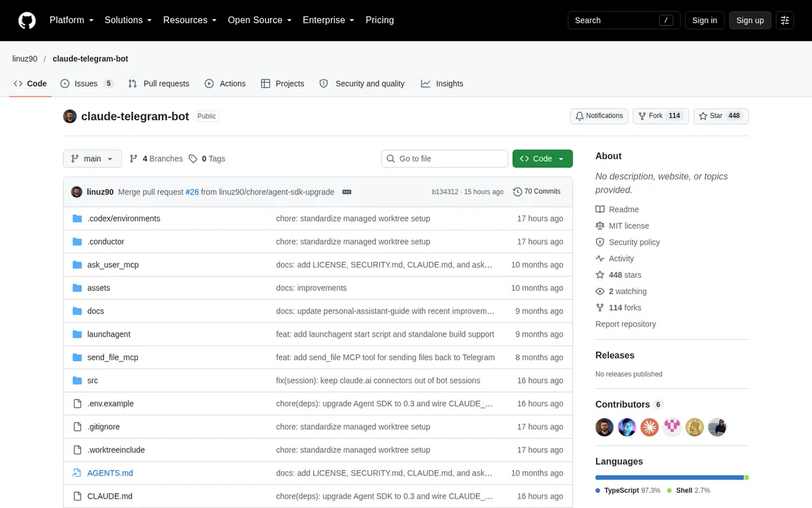The height and width of the screenshot is (508, 812).
Task: Switch to the Code tab
Action: pyautogui.click(x=30, y=83)
